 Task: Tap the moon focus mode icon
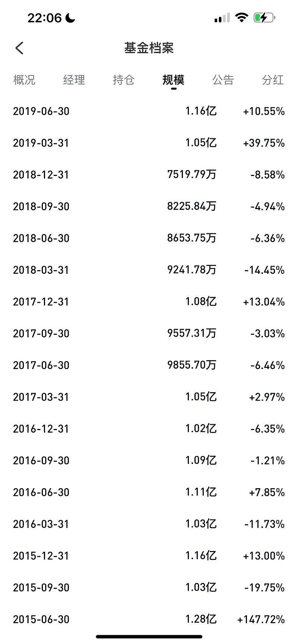(x=70, y=17)
